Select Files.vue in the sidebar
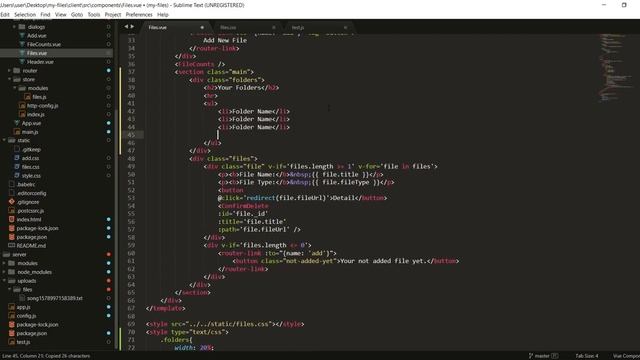The height and width of the screenshot is (360, 640). [x=57, y=53]
